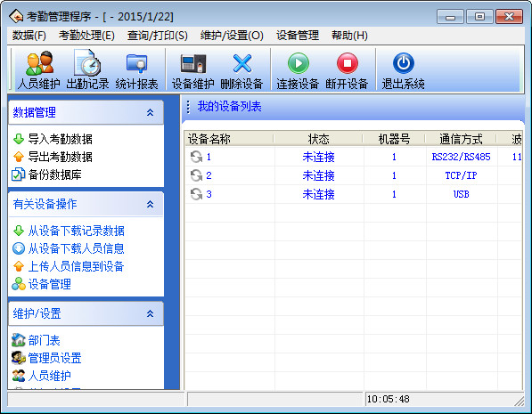The width and height of the screenshot is (532, 414).
Task: Open the 上传人员信息到设备 link
Action: tap(76, 266)
